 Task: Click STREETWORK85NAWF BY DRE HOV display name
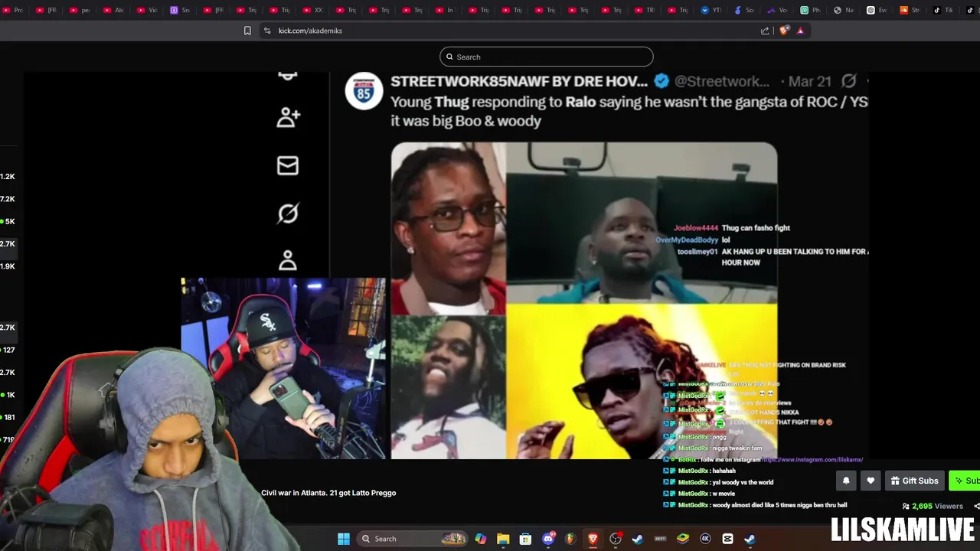pos(519,81)
